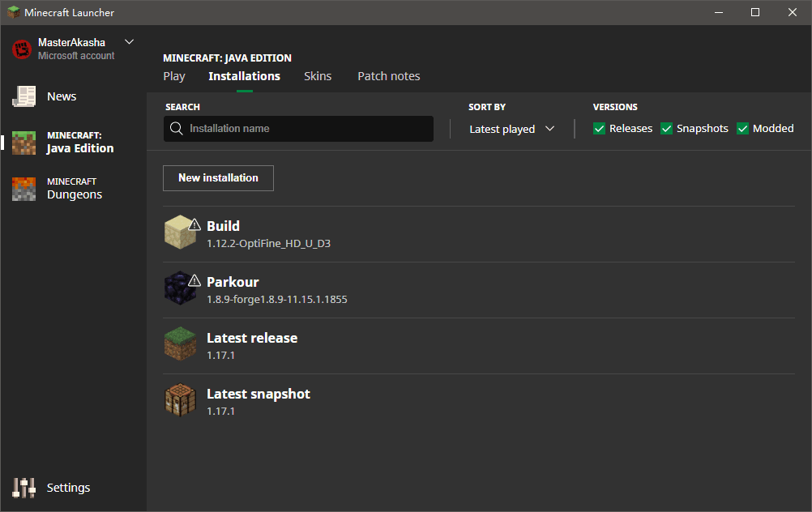The width and height of the screenshot is (812, 512).
Task: Maximize the Minecraft Launcher window
Action: pos(755,12)
